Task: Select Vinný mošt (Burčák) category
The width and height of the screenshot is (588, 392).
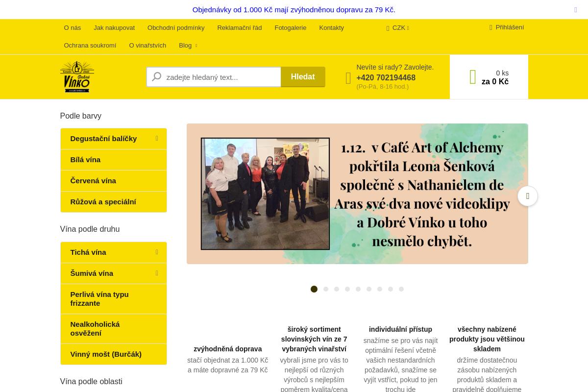Action: click(x=114, y=354)
